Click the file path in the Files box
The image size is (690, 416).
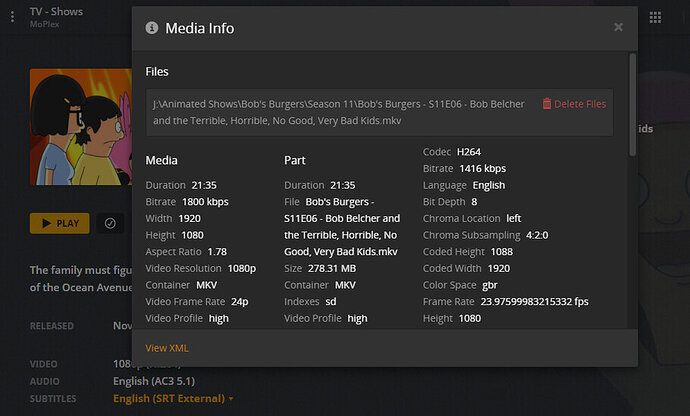(x=338, y=111)
